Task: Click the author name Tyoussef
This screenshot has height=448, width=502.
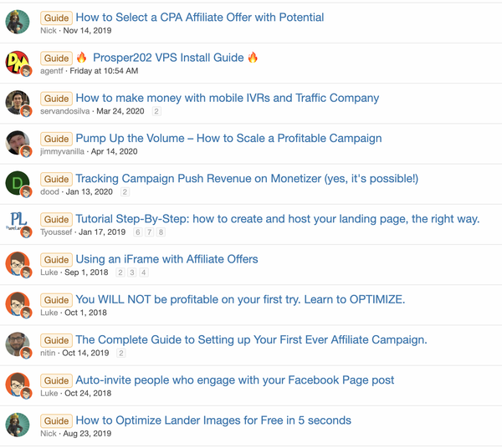Action: tap(56, 232)
